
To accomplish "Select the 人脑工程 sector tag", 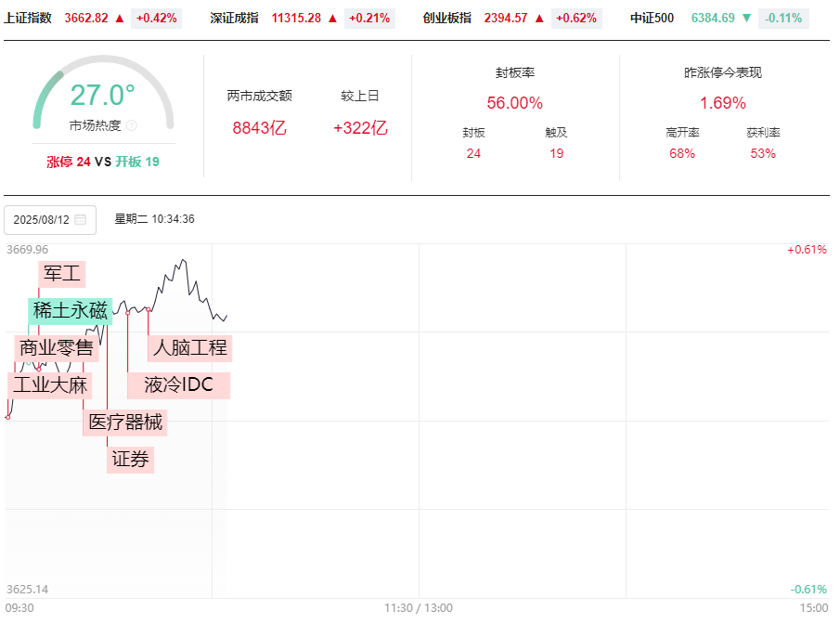I will pos(190,348).
